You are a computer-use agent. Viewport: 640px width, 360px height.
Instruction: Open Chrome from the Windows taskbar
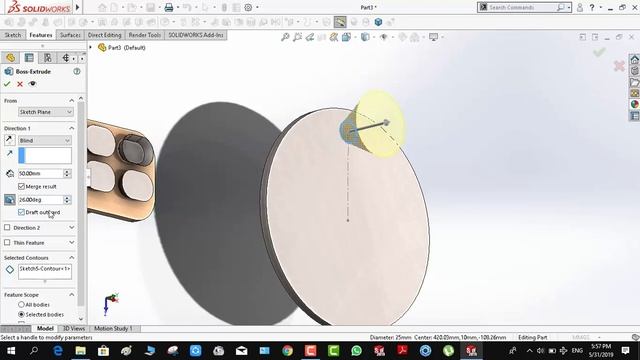click(x=287, y=351)
